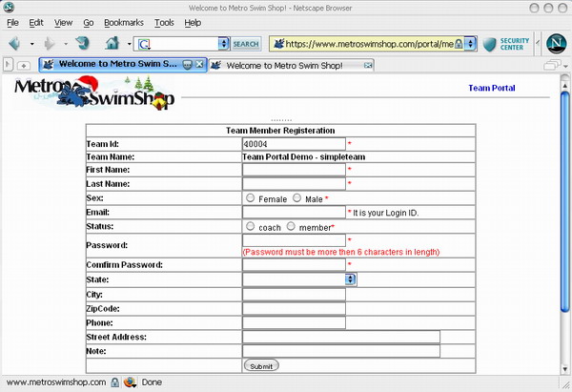Open the tab list windows icon
Image resolution: width=572 pixels, height=392 pixels.
pyautogui.click(x=552, y=65)
